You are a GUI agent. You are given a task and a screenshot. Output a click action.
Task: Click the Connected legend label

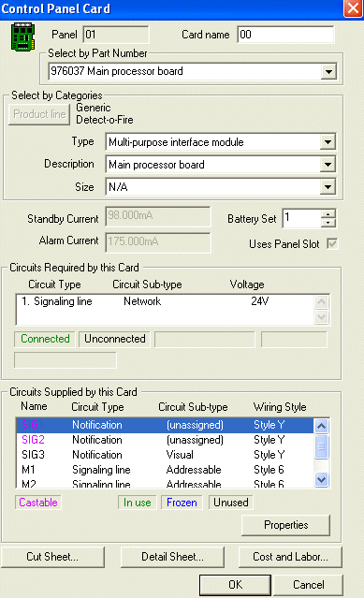(45, 339)
